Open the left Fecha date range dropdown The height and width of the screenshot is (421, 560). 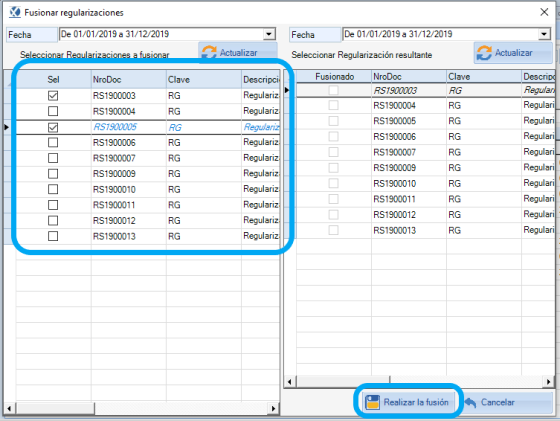269,34
